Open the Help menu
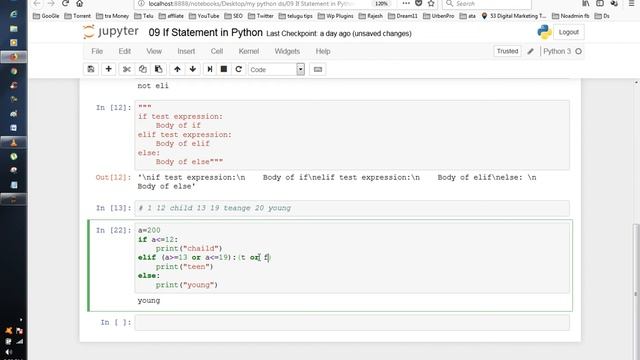640x360 pixels. [322, 51]
